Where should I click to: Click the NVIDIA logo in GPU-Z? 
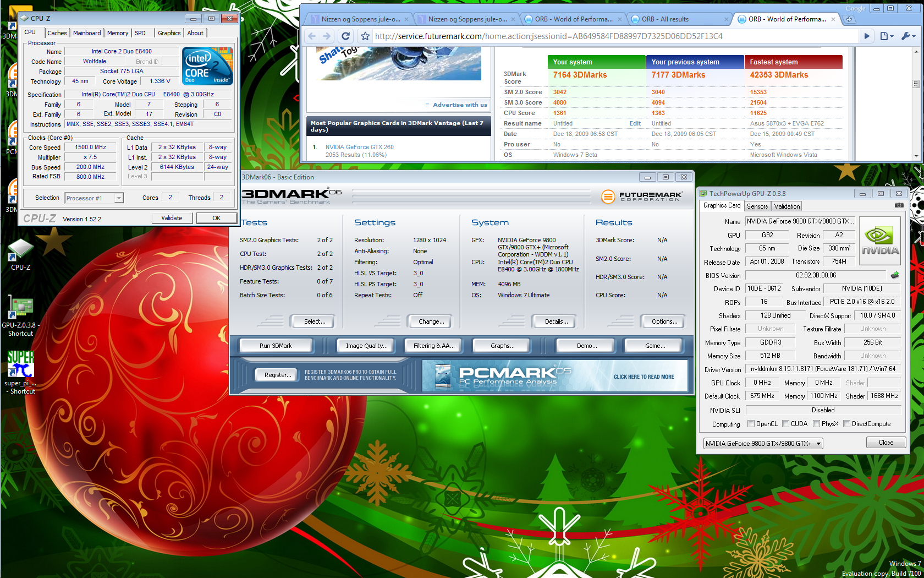(x=879, y=241)
